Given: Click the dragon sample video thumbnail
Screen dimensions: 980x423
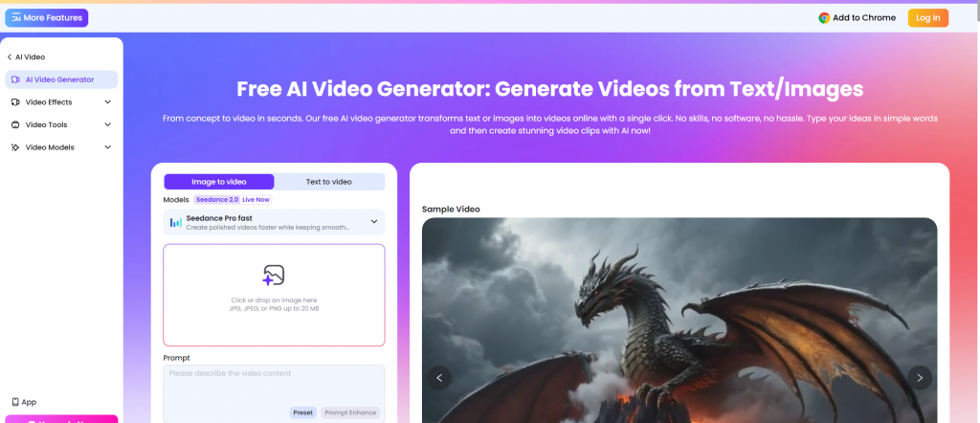Looking at the screenshot, I should coord(679,320).
